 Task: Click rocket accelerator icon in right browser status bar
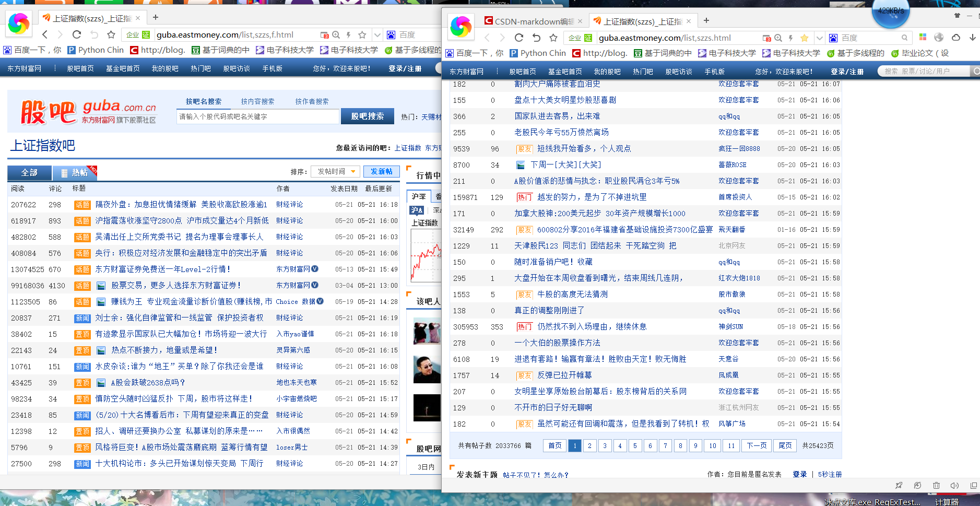click(x=899, y=485)
